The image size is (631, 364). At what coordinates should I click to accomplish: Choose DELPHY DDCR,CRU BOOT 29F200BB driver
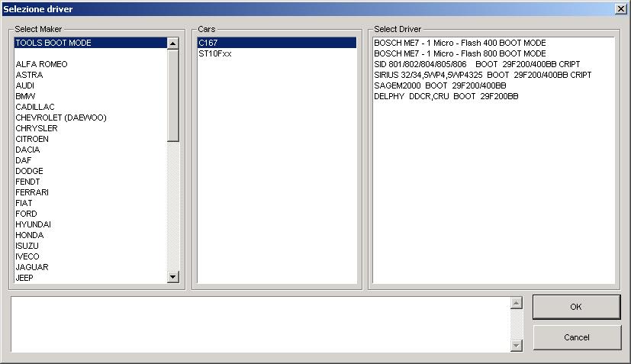tap(494, 96)
